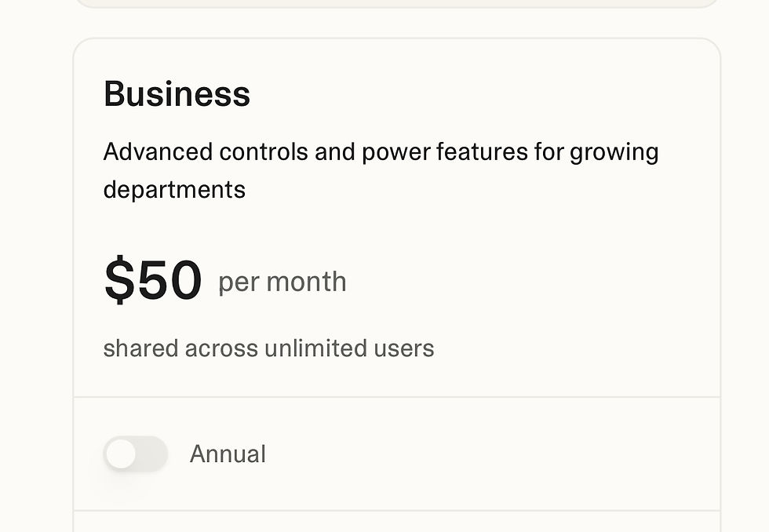Click the $50 price amount
769x532 pixels.
[x=153, y=280]
